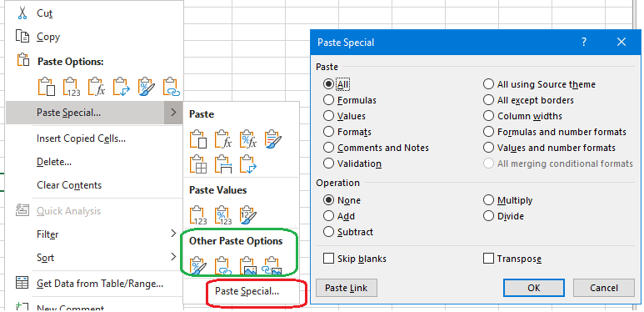644x312 pixels.
Task: Expand the Filter submenu arrow
Action: (x=173, y=234)
